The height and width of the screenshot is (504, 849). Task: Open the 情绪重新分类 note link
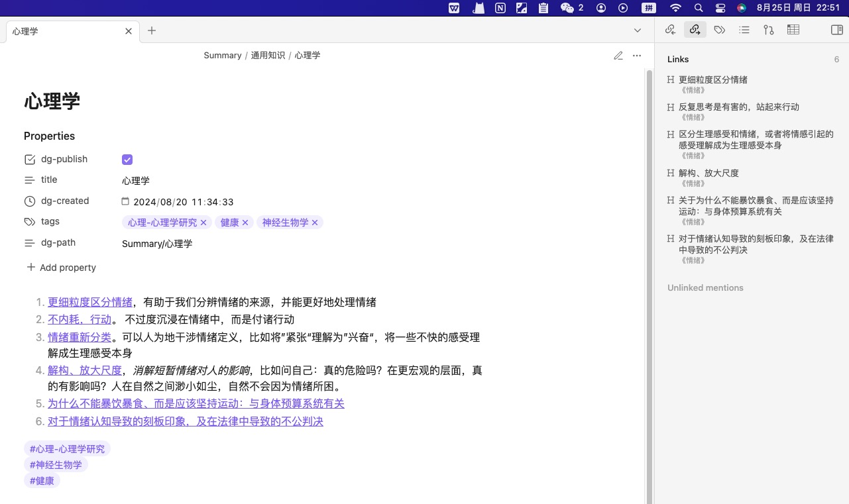[x=80, y=337]
